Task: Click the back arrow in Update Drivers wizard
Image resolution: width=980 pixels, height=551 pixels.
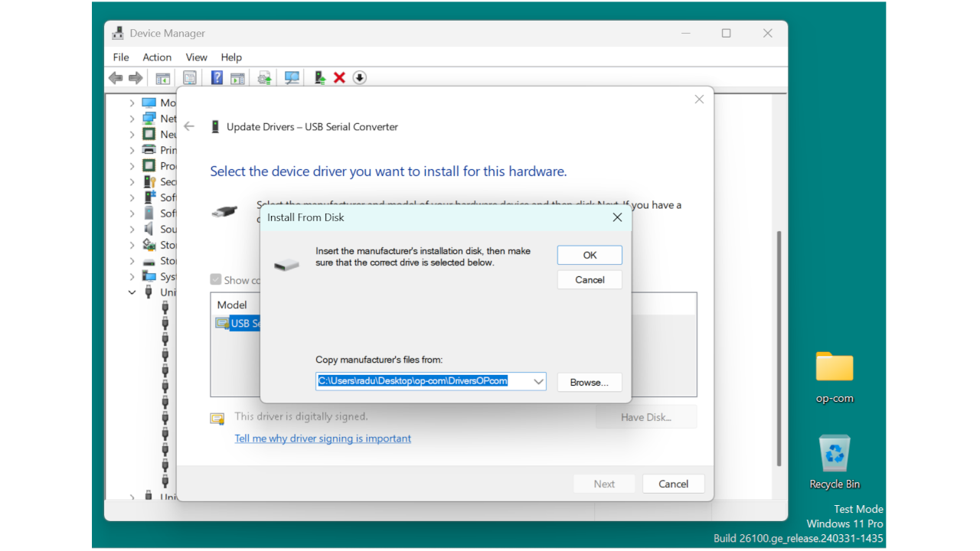Action: [x=189, y=126]
